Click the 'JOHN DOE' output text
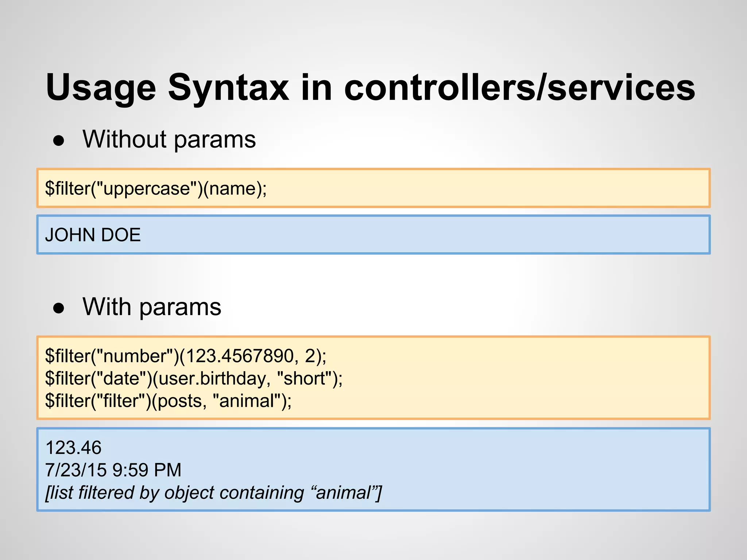747x560 pixels. (x=93, y=235)
